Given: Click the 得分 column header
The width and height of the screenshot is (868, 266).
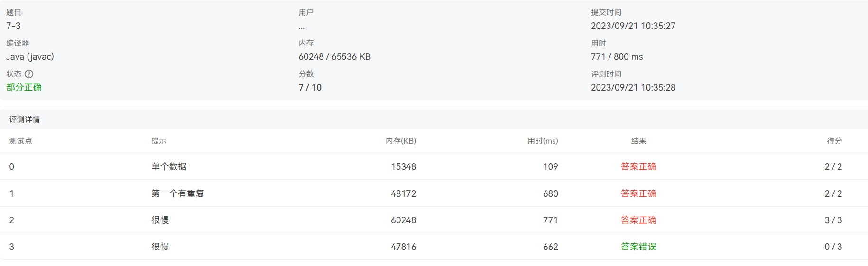Looking at the screenshot, I should (834, 141).
